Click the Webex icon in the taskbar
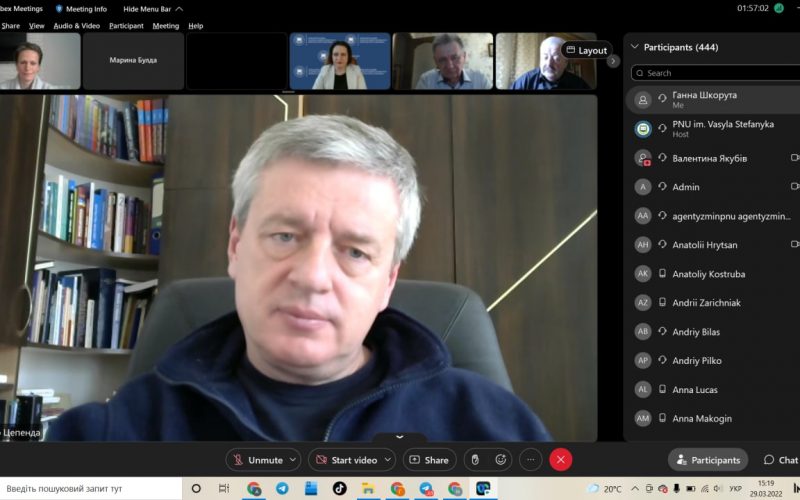The height and width of the screenshot is (500, 800). click(484, 489)
